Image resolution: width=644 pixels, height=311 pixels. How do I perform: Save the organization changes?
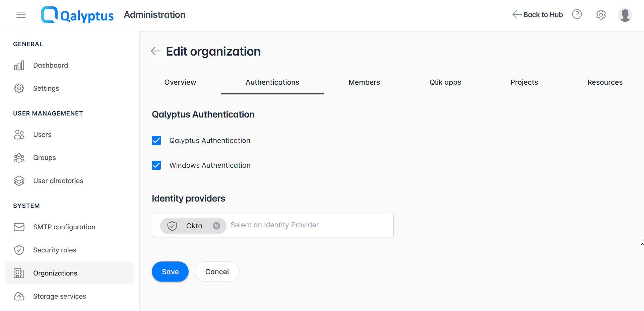point(170,271)
